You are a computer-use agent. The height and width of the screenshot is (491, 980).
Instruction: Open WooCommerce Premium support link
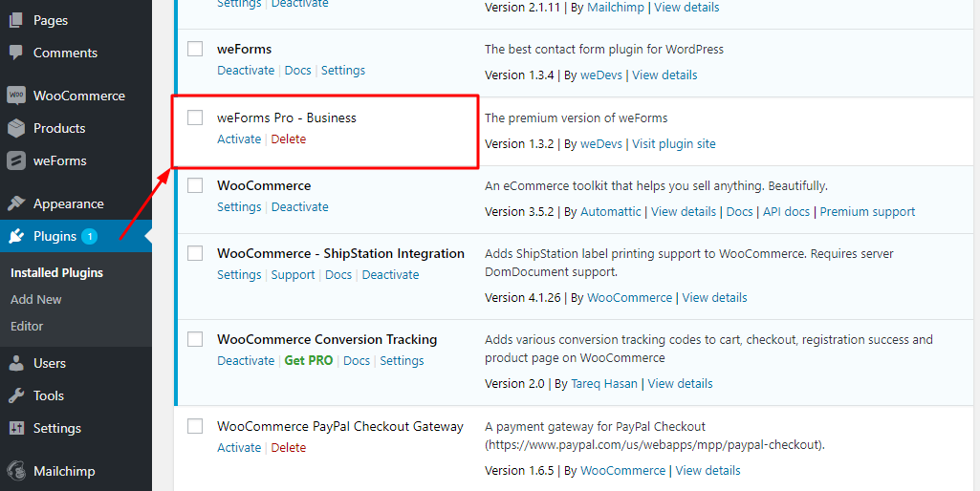[x=867, y=212]
